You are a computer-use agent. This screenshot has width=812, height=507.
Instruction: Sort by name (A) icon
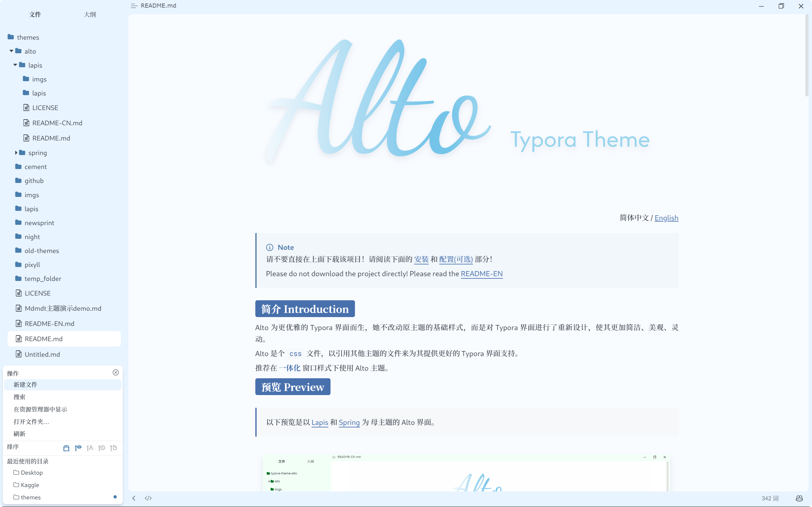click(x=89, y=448)
